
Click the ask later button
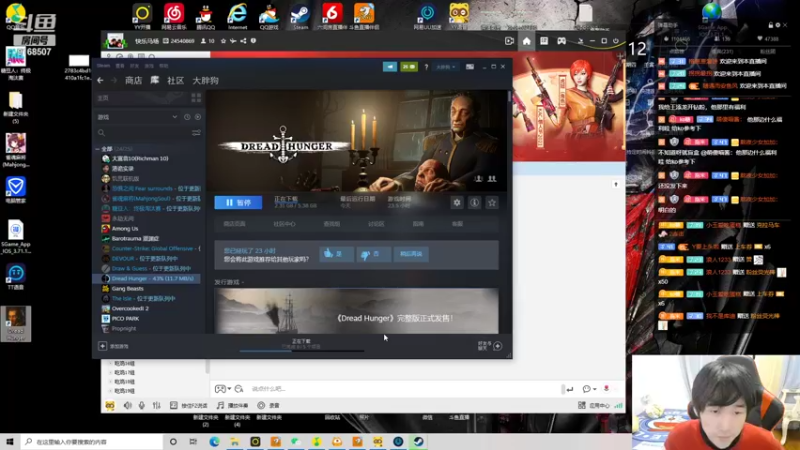tap(411, 254)
